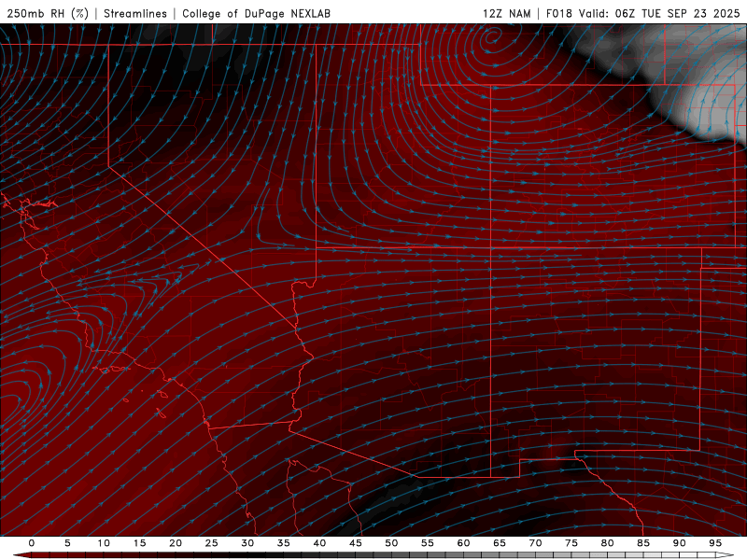Screen dimensions: 747x560
Task: Click the "70" value on the color scale
Action: tap(535, 543)
